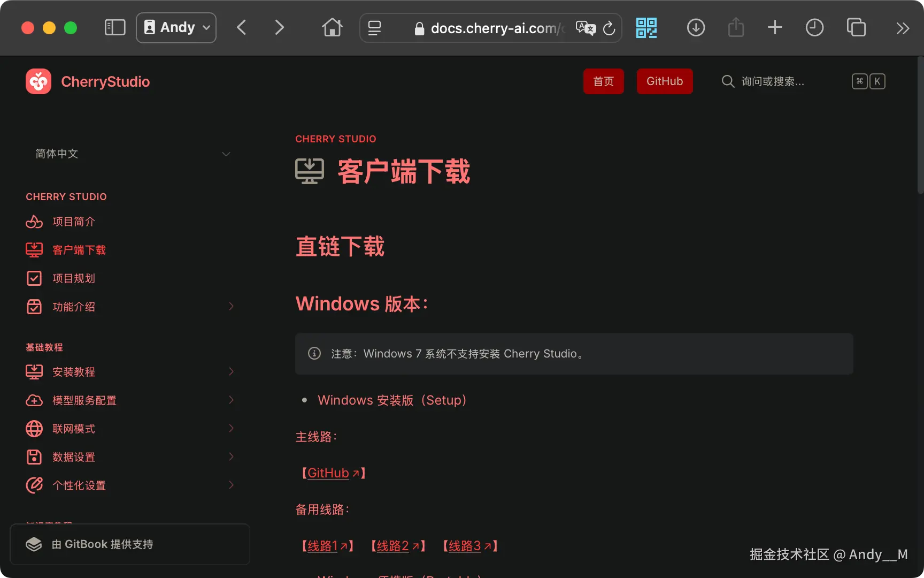Open the GitHub header button
The height and width of the screenshot is (578, 924).
point(665,81)
